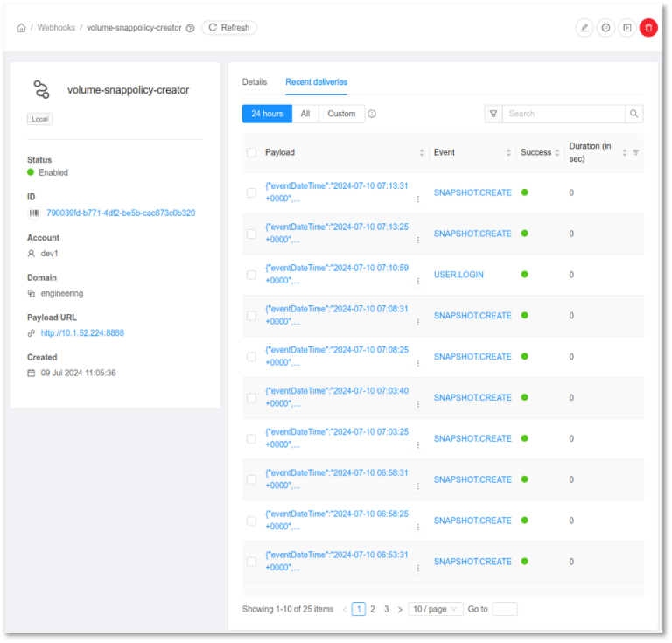Check the 07:13:25 delivery row
Image resolution: width=672 pixels, height=643 pixels.
pyautogui.click(x=252, y=234)
